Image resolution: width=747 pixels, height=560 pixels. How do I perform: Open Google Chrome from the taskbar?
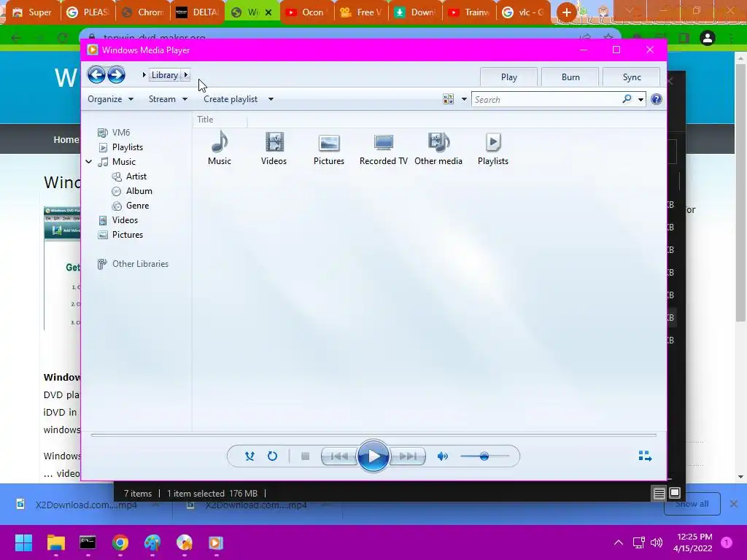[x=120, y=542]
